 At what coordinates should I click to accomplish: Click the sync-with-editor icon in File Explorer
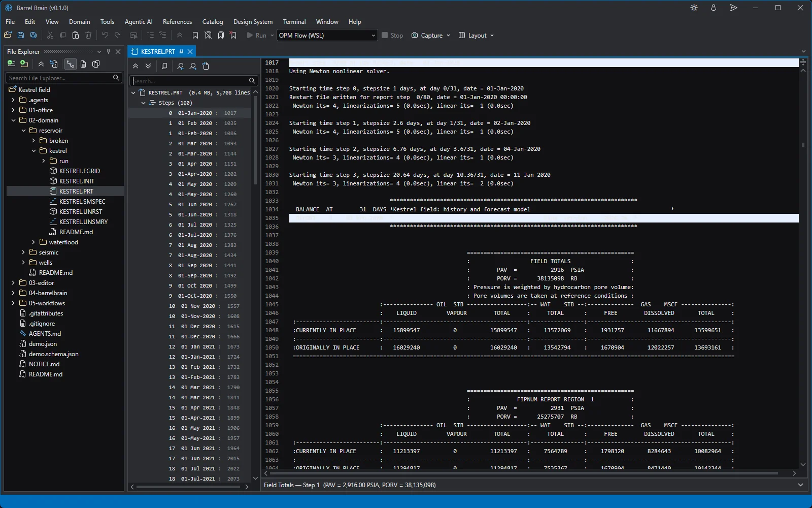pyautogui.click(x=54, y=64)
